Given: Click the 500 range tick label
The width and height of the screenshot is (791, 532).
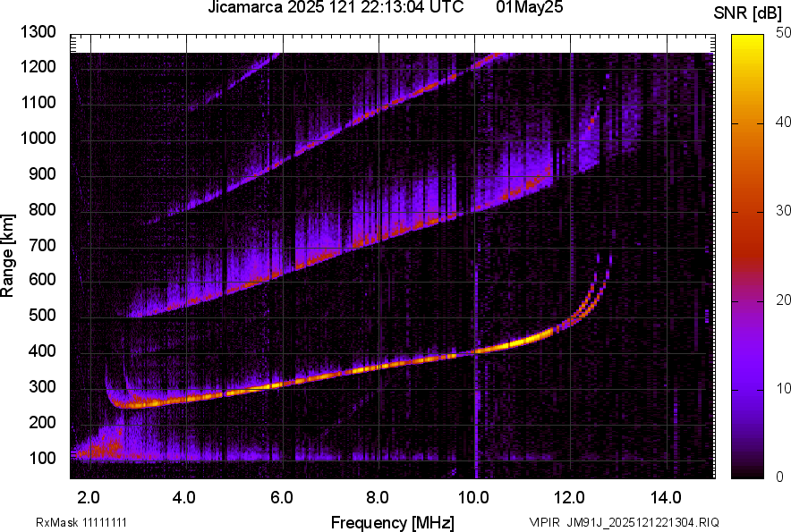Looking at the screenshot, I should 42,315.
